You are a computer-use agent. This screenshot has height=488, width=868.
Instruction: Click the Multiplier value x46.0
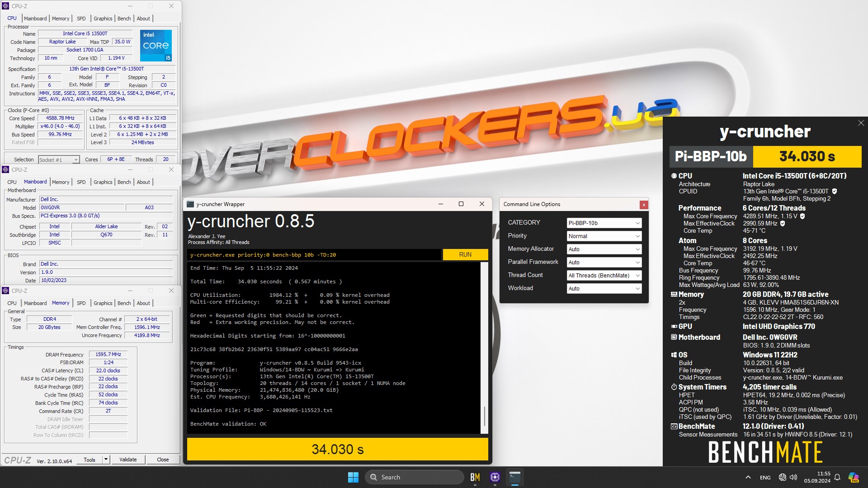(x=61, y=127)
